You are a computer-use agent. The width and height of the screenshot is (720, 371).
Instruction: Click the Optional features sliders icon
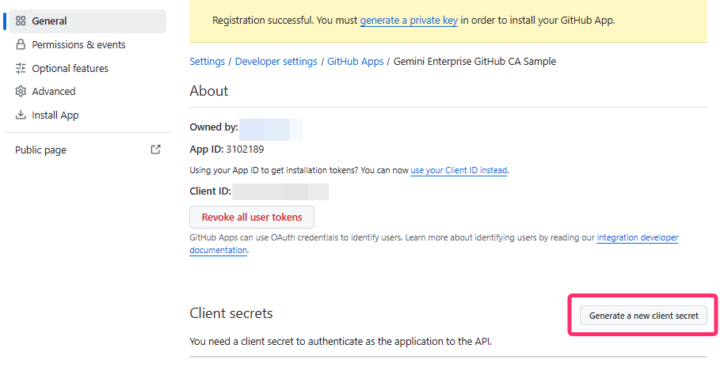tap(21, 68)
